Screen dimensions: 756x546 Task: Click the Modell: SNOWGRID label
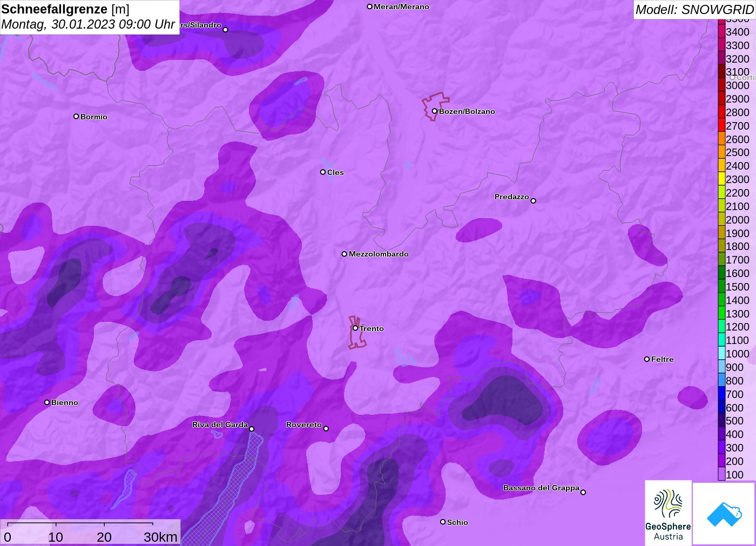(694, 9)
